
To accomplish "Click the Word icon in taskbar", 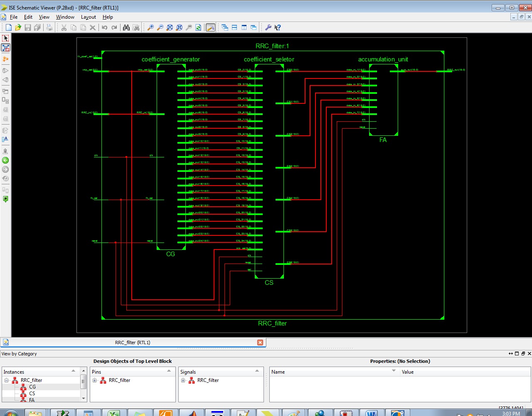I will click(371, 413).
